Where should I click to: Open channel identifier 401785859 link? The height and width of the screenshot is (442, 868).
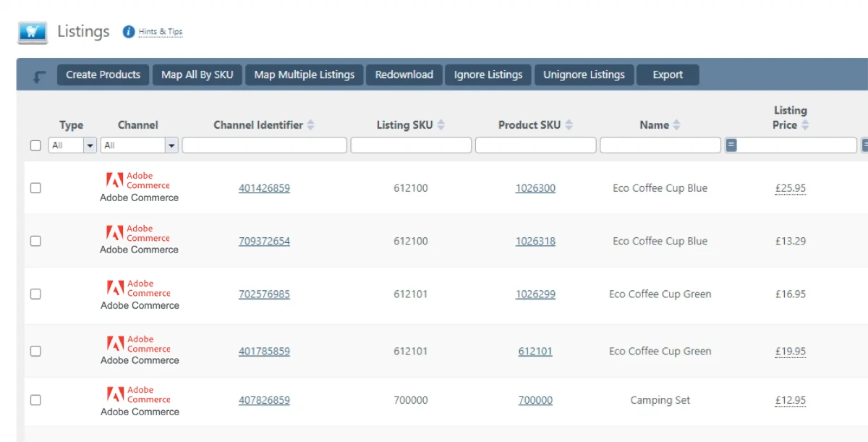tap(264, 351)
